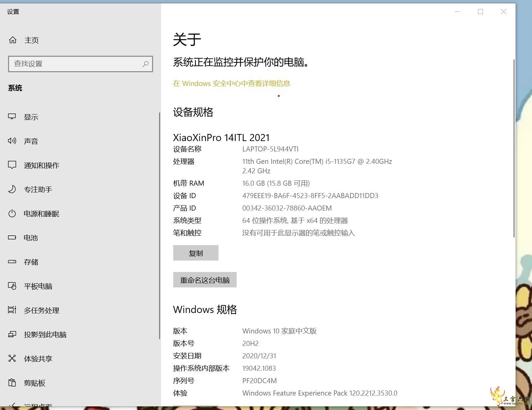Image resolution: width=532 pixels, height=410 pixels.
Task: Click the monitor icon beside 显示
Action: 12,117
